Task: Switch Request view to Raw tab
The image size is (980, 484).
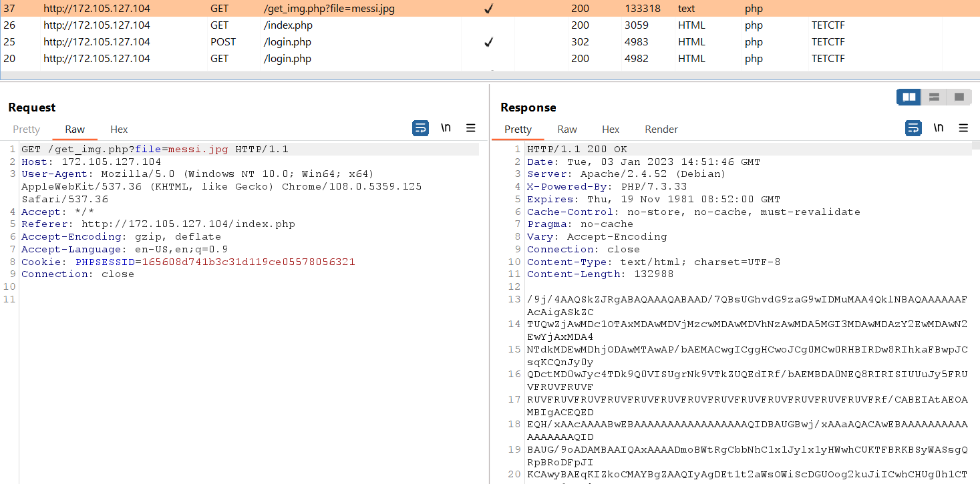Action: click(x=75, y=130)
